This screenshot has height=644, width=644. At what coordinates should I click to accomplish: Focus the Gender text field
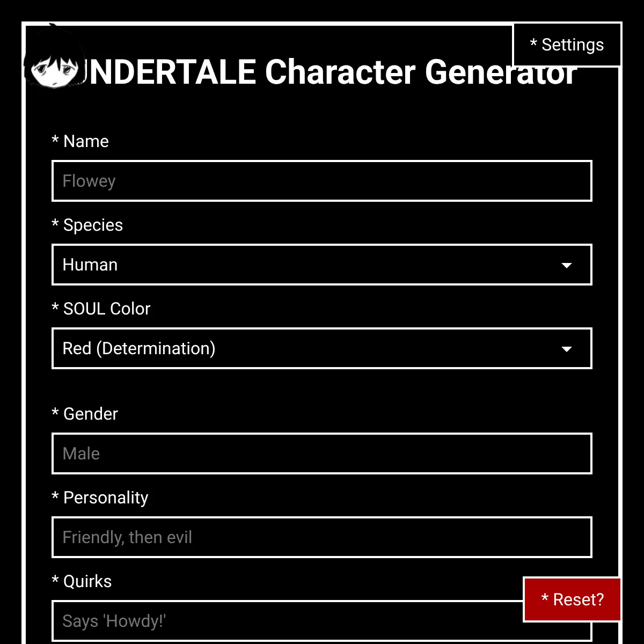click(x=322, y=453)
